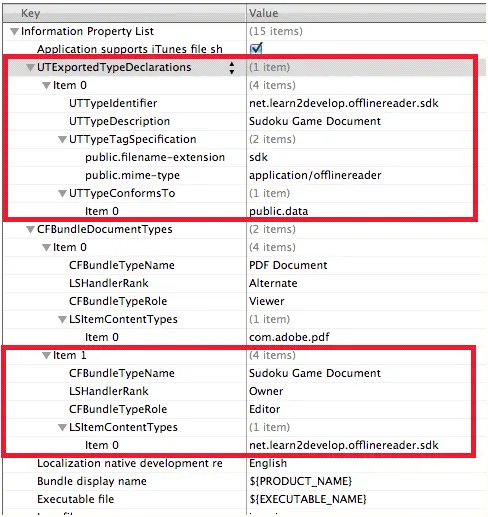This screenshot has width=488, height=517.
Task: Select the Item 1 key label
Action: 70,355
